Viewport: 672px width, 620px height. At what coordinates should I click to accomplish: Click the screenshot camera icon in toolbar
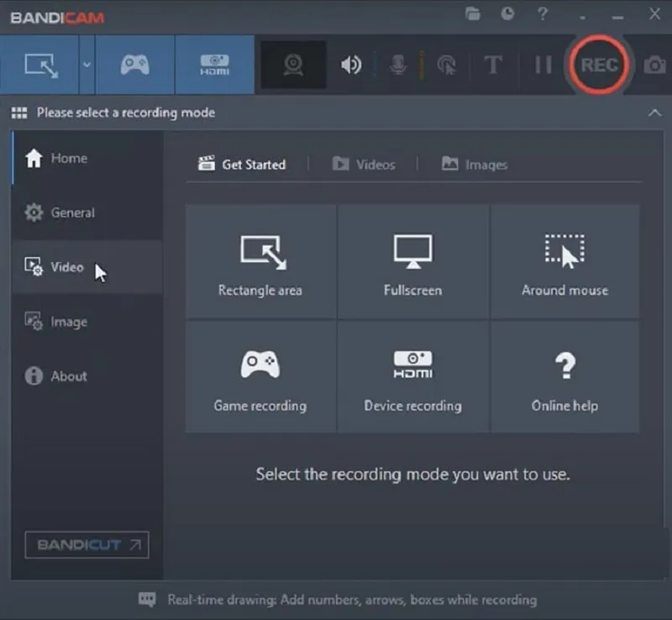[656, 65]
